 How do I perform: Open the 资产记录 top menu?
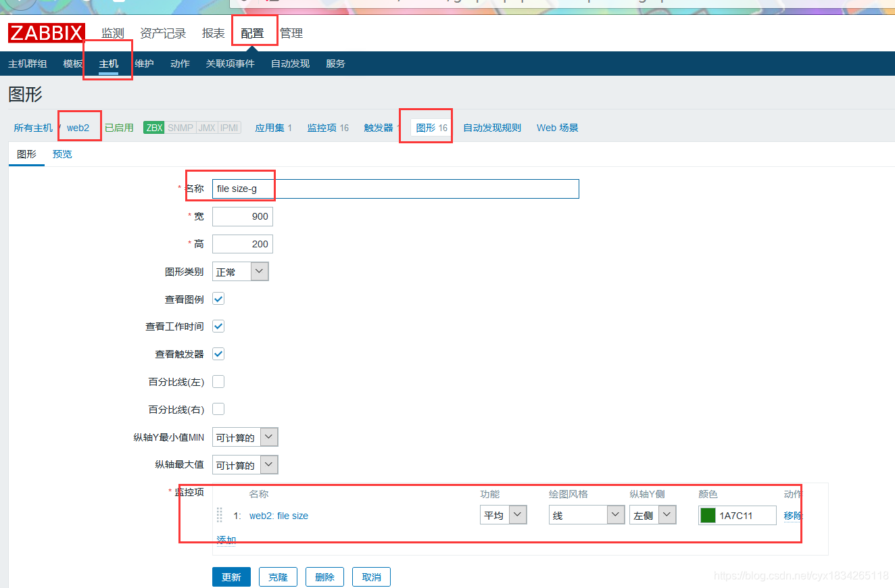tap(163, 33)
